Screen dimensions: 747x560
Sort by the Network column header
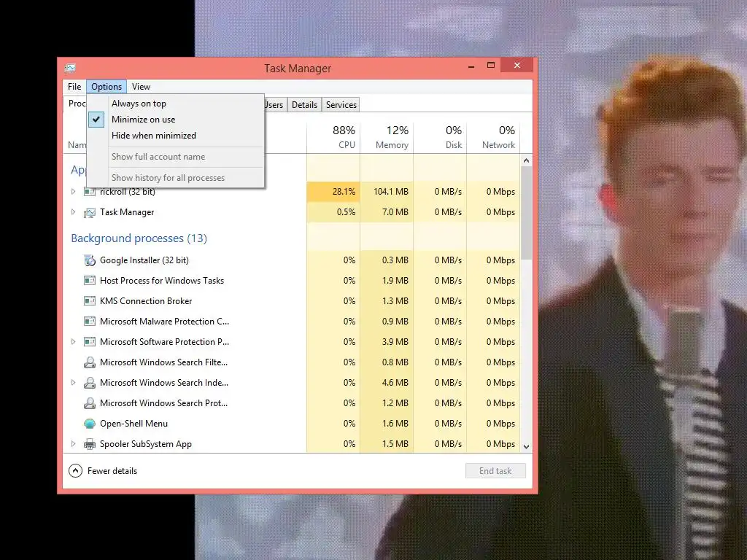click(494, 137)
